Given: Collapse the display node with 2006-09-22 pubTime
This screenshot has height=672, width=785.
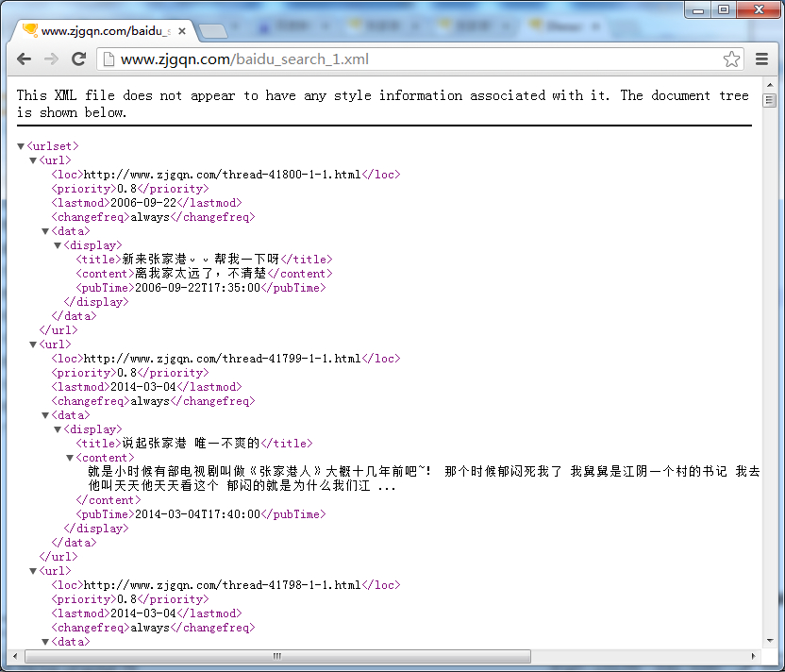Looking at the screenshot, I should tap(58, 245).
